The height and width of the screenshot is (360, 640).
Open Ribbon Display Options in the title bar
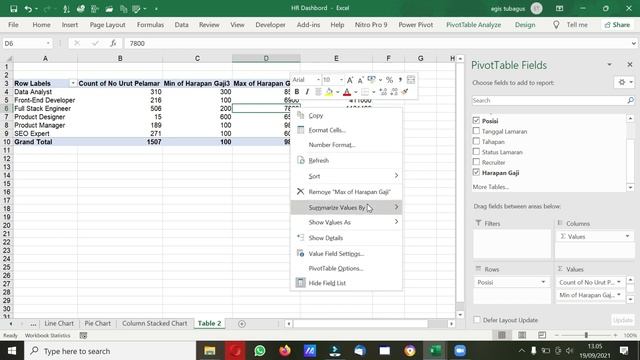[560, 8]
